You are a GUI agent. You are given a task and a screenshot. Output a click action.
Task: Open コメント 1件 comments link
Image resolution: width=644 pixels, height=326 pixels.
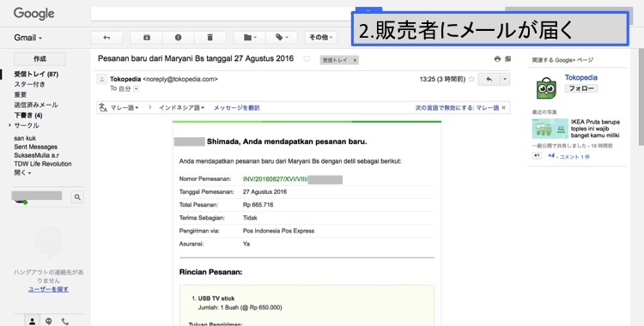pos(574,156)
